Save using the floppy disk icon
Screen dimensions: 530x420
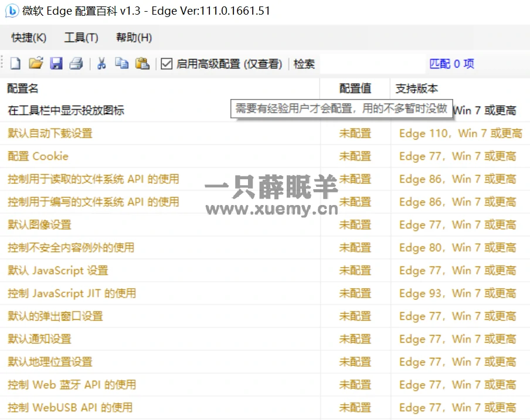tap(56, 63)
